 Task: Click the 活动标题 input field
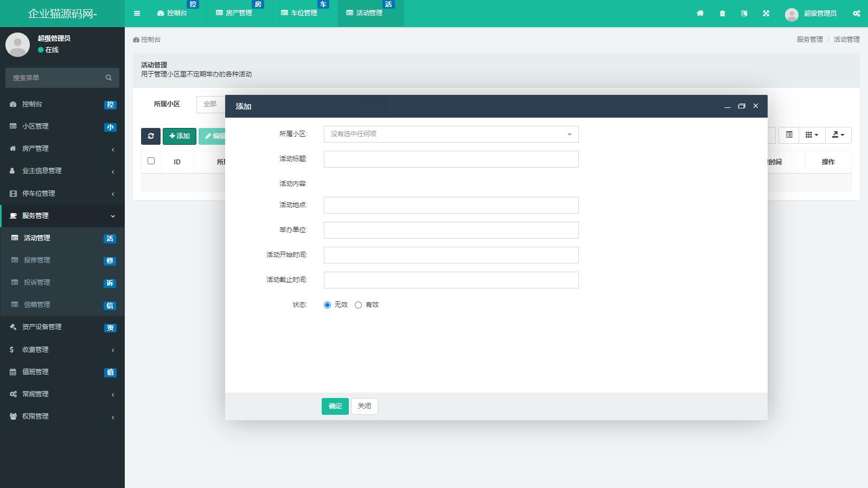pyautogui.click(x=451, y=159)
